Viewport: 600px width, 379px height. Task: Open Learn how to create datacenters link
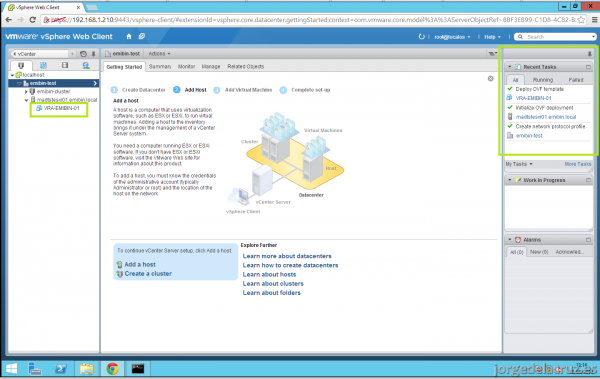(290, 265)
